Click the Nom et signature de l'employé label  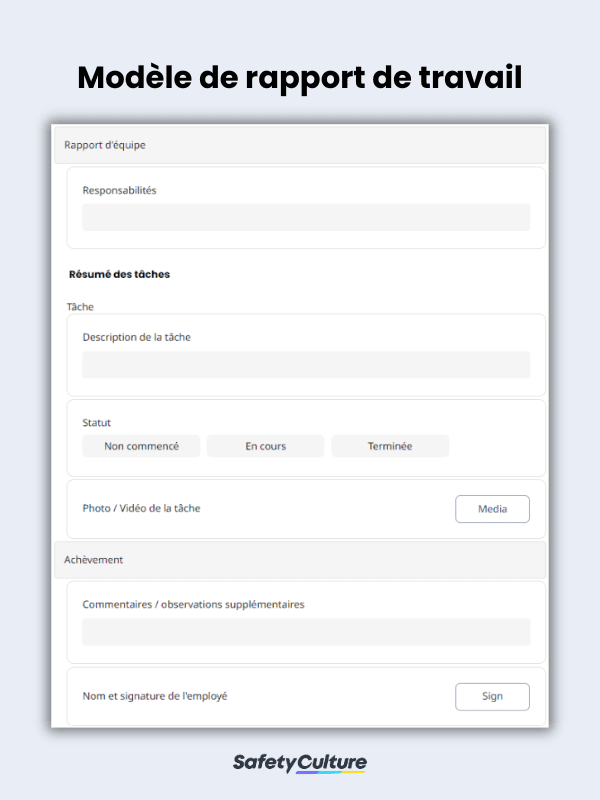[x=155, y=696]
